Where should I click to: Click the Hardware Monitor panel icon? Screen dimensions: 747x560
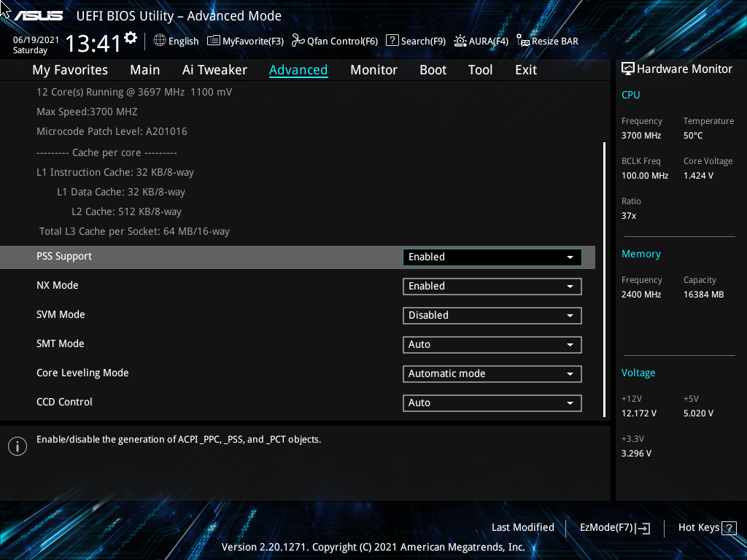pos(629,69)
